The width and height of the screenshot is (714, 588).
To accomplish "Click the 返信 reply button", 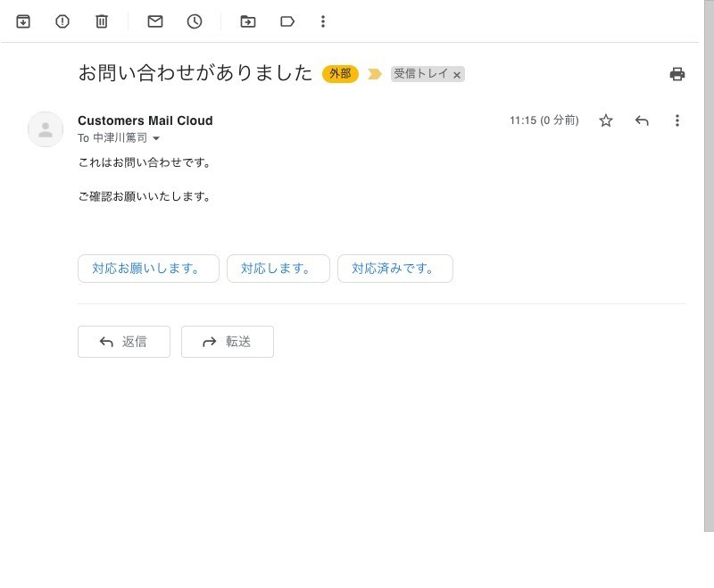I will click(x=124, y=342).
